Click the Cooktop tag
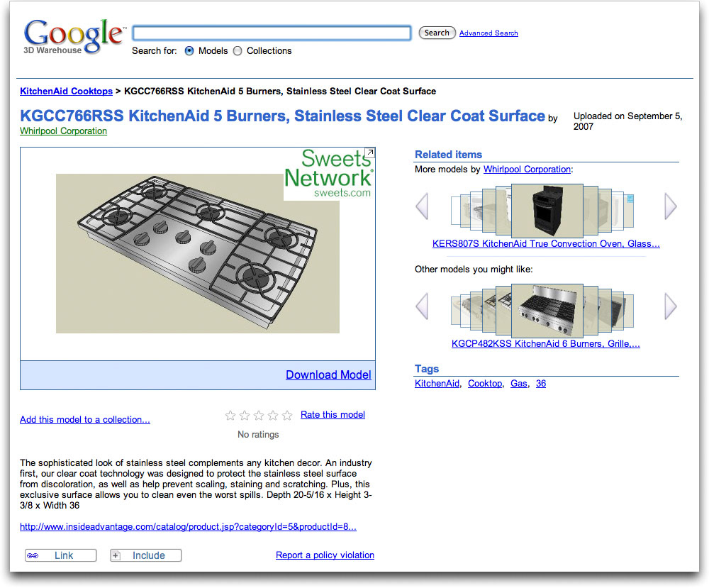Image resolution: width=709 pixels, height=588 pixels. 485,383
